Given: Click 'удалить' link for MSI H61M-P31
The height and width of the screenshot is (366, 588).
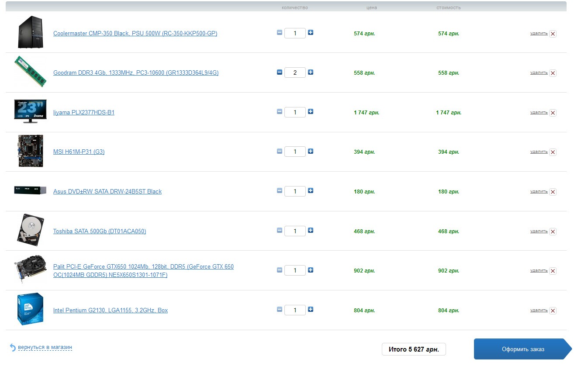Looking at the screenshot, I should (539, 152).
